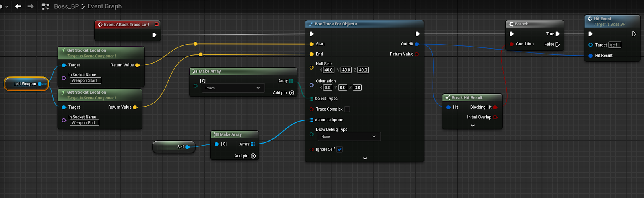Go forward with the right arrow

tap(31, 6)
